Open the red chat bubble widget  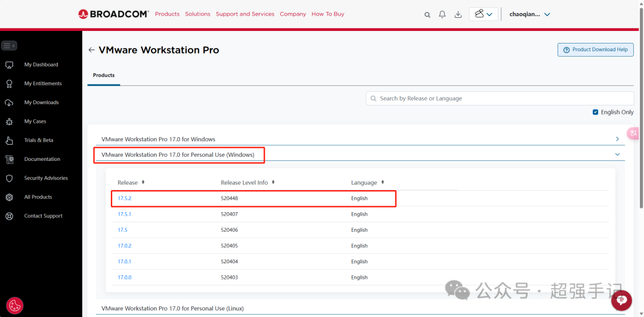(x=621, y=300)
